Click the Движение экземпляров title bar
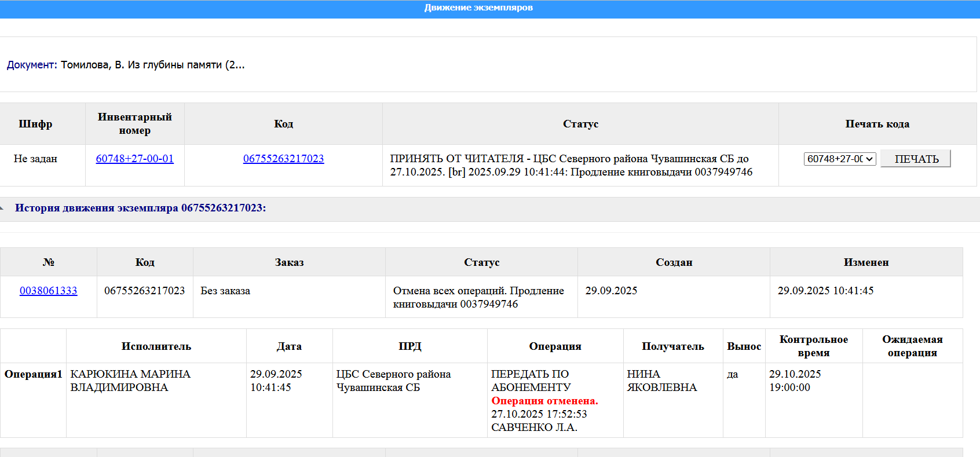The image size is (980, 457). [x=478, y=8]
